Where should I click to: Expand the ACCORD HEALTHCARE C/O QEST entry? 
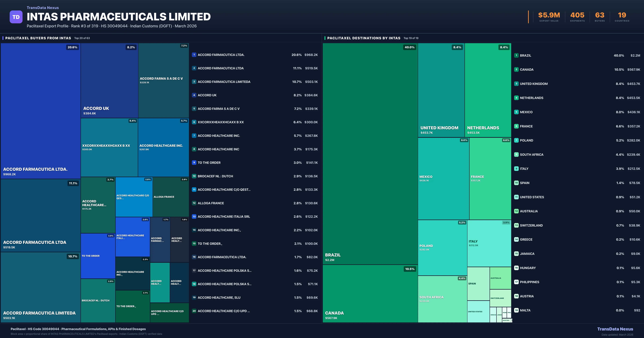click(x=225, y=190)
